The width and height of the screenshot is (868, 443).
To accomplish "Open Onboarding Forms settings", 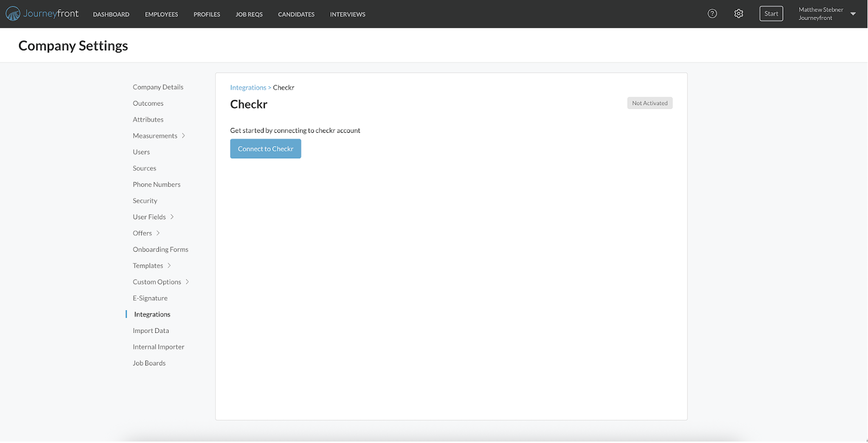I will point(161,250).
